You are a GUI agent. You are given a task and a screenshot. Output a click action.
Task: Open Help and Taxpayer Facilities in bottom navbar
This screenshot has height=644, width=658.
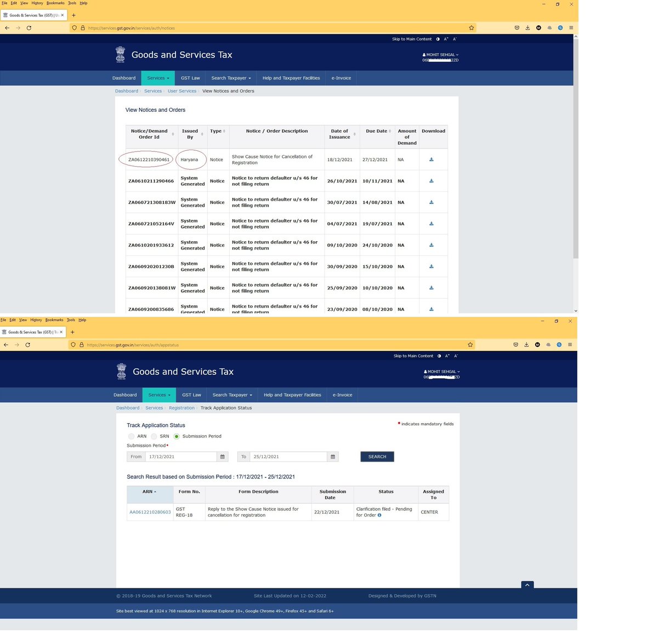(292, 395)
